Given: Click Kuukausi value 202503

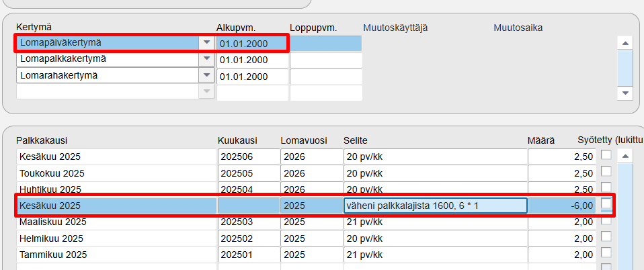Looking at the screenshot, I should click(249, 222).
